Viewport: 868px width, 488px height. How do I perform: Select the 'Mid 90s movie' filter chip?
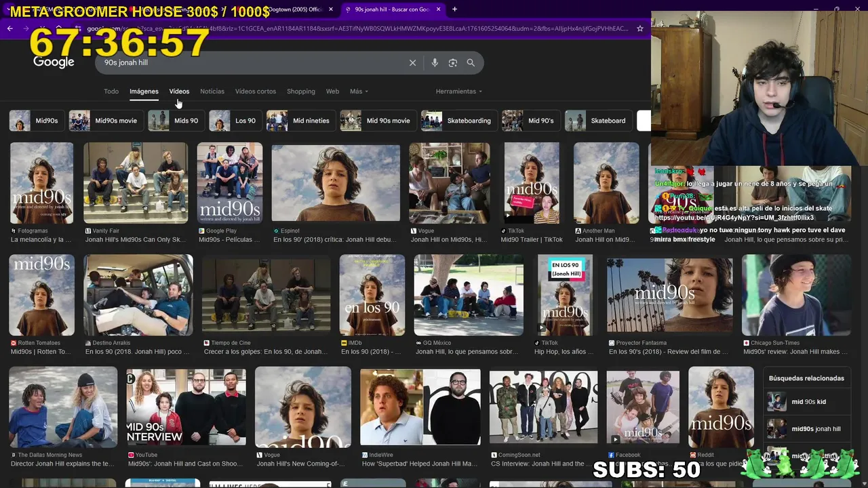click(377, 121)
